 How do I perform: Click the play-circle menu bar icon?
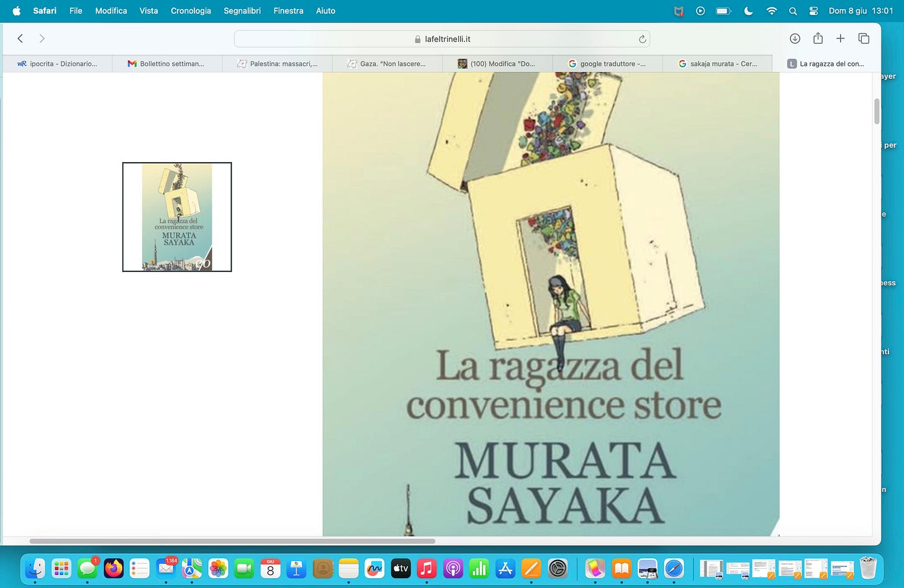tap(700, 11)
